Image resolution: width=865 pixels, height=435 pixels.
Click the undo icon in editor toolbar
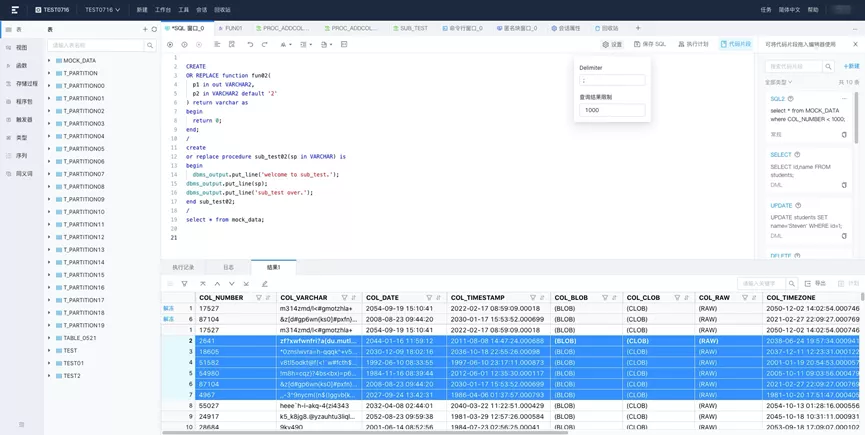pyautogui.click(x=250, y=45)
